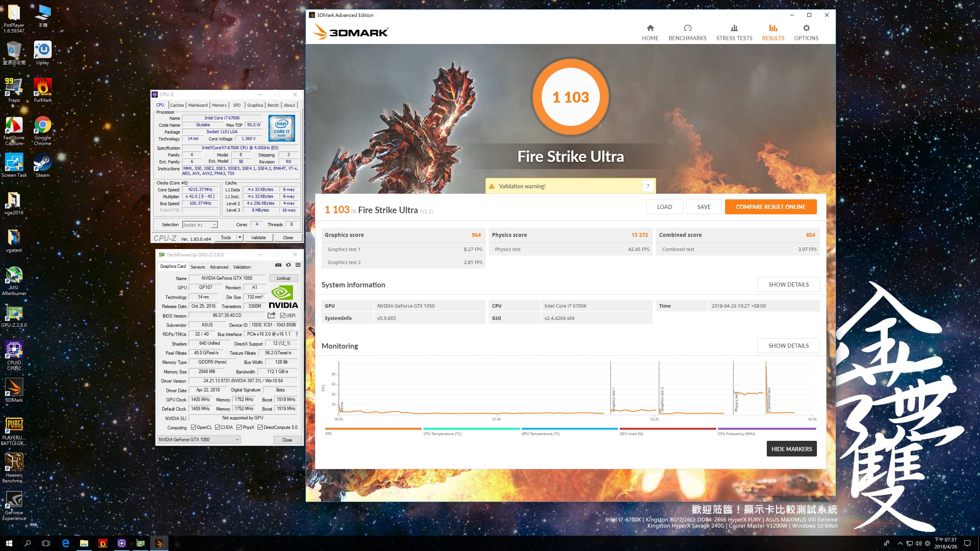This screenshot has width=980, height=551.
Task: Click the SAVE result button
Action: pyautogui.click(x=704, y=207)
